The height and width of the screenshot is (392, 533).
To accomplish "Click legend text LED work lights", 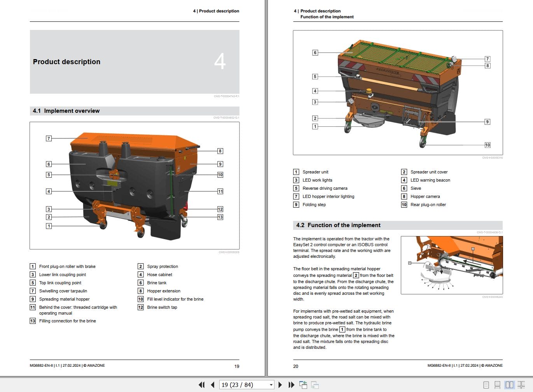I will click(x=317, y=180).
